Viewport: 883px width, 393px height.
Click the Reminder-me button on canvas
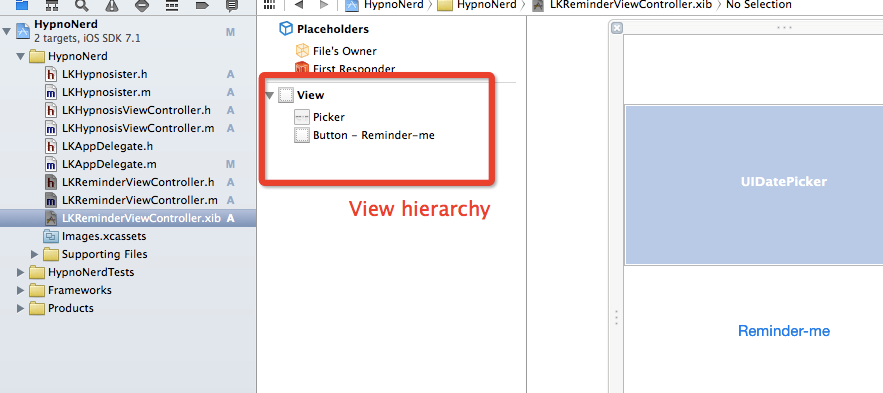tap(784, 331)
